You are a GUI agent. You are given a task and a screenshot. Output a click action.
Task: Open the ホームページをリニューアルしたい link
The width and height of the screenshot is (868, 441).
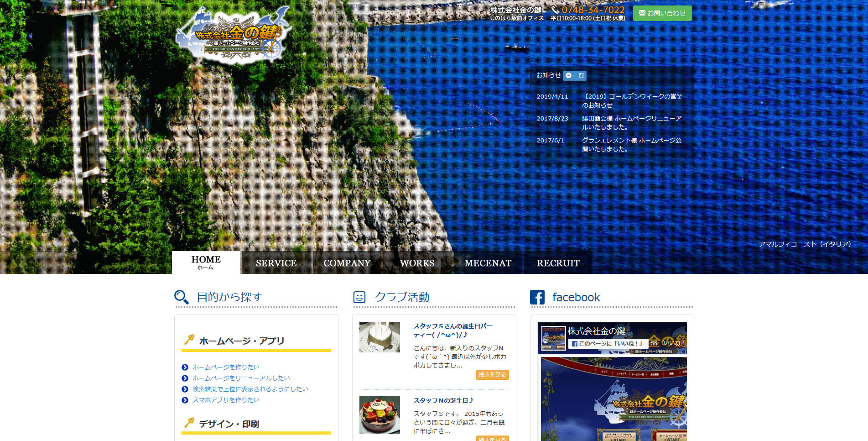pyautogui.click(x=241, y=378)
